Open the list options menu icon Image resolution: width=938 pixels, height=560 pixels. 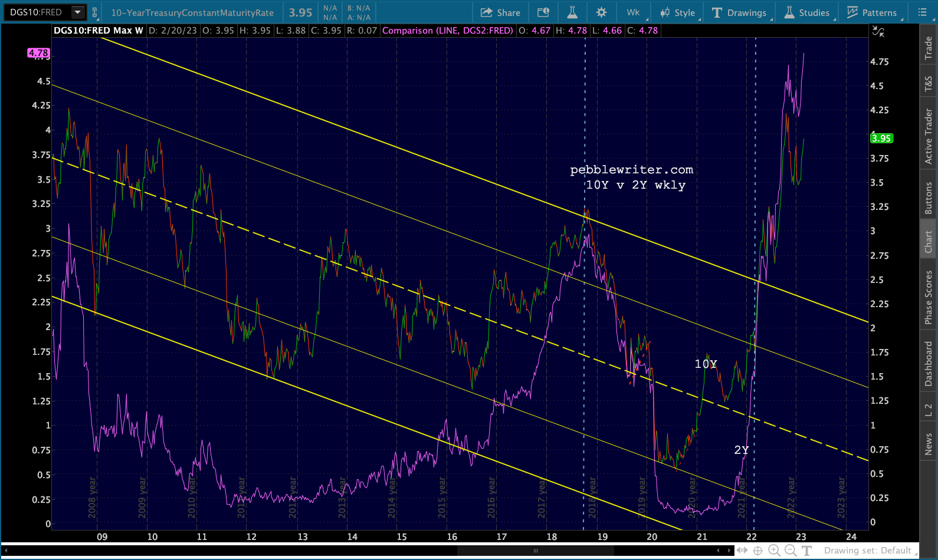[x=922, y=12]
